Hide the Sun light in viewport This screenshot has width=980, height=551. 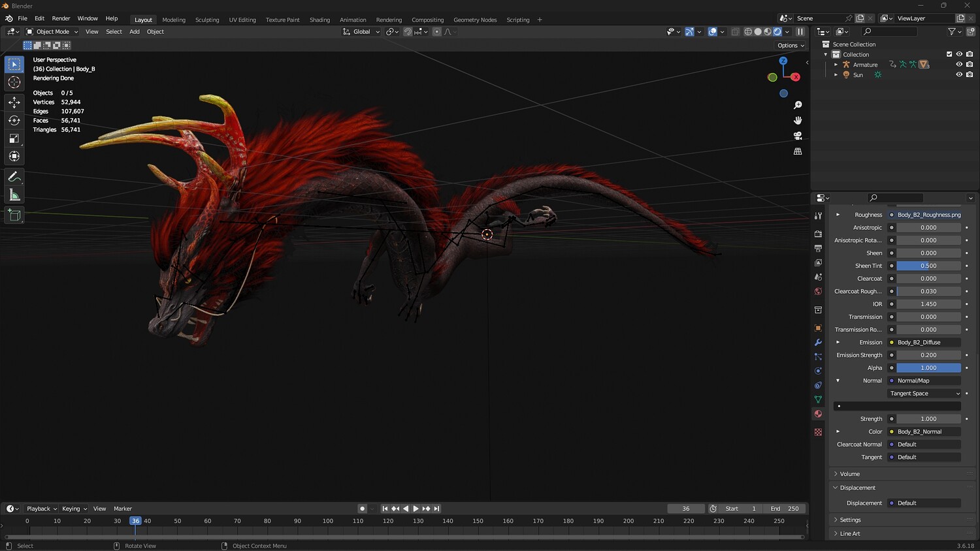click(x=959, y=74)
